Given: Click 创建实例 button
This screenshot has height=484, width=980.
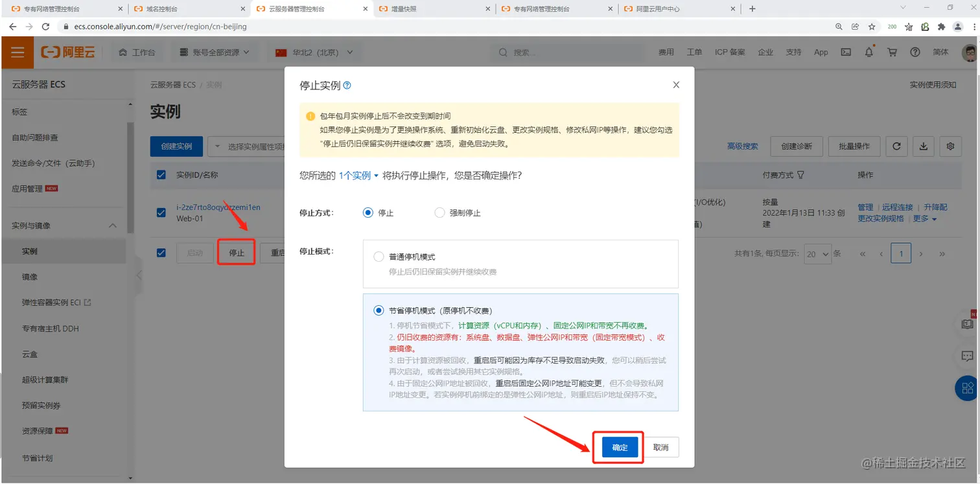Looking at the screenshot, I should (x=176, y=146).
